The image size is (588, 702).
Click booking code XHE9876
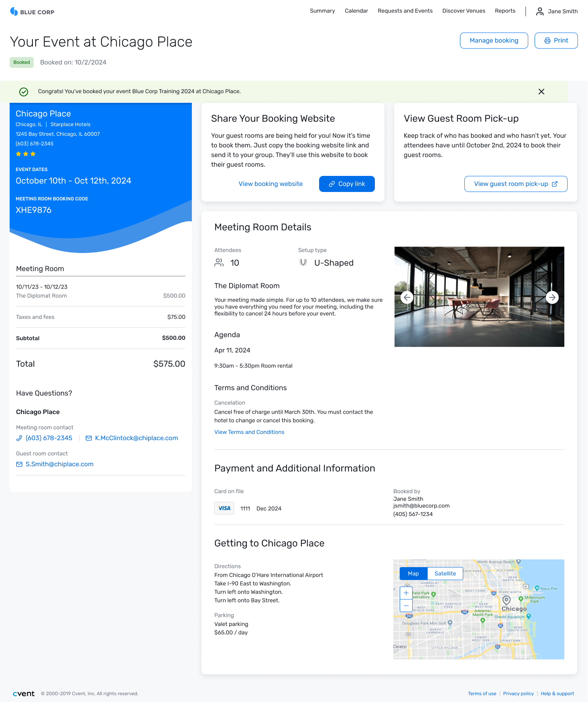[x=34, y=210]
